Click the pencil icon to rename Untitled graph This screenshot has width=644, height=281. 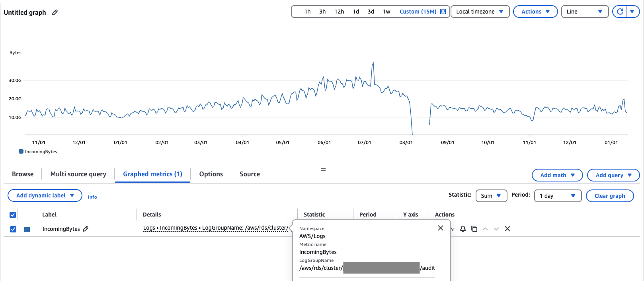click(55, 12)
